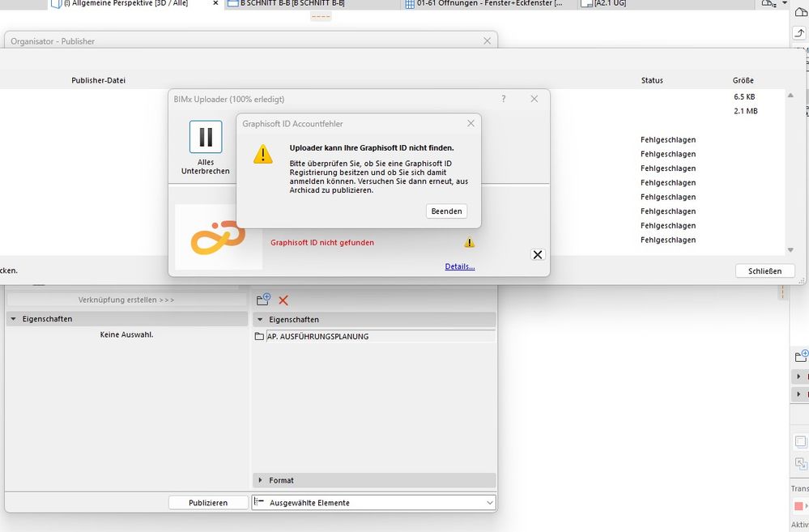The image size is (809, 532).
Task: Click the Status column header
Action: tap(652, 80)
